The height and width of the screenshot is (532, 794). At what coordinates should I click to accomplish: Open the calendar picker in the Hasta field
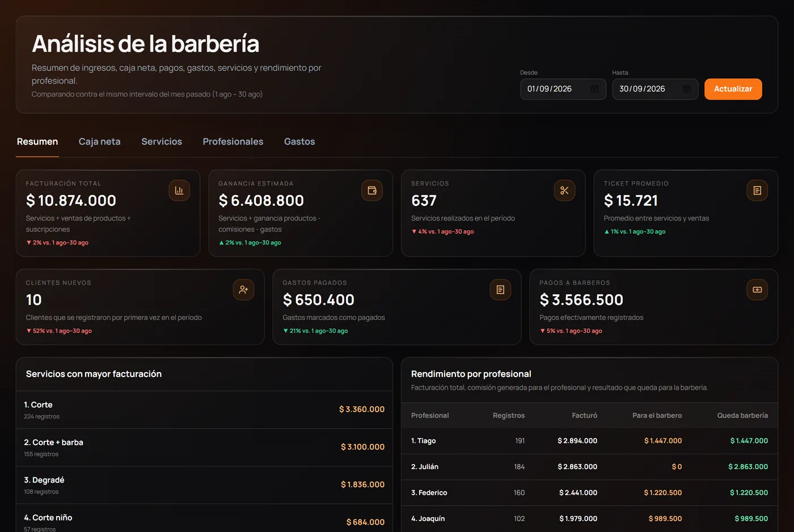point(687,89)
